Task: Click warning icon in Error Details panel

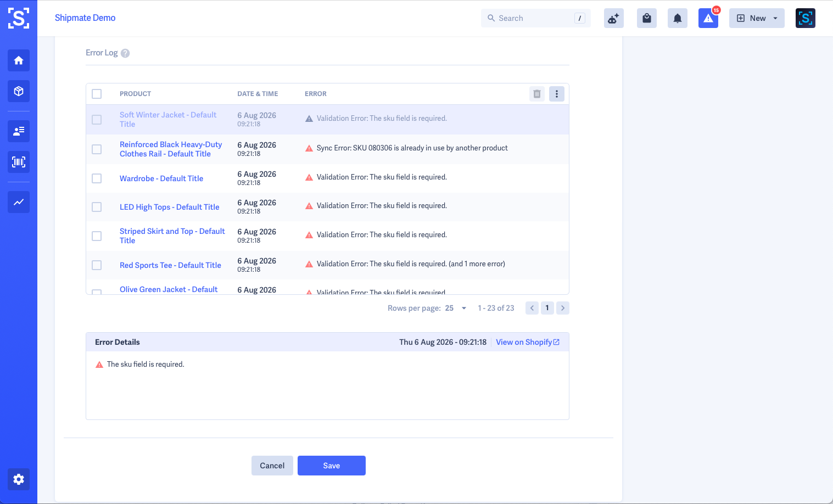Action: click(99, 365)
